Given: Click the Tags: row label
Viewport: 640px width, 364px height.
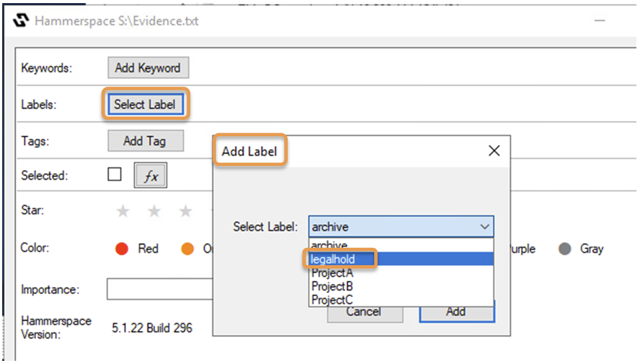Looking at the screenshot, I should (x=35, y=141).
